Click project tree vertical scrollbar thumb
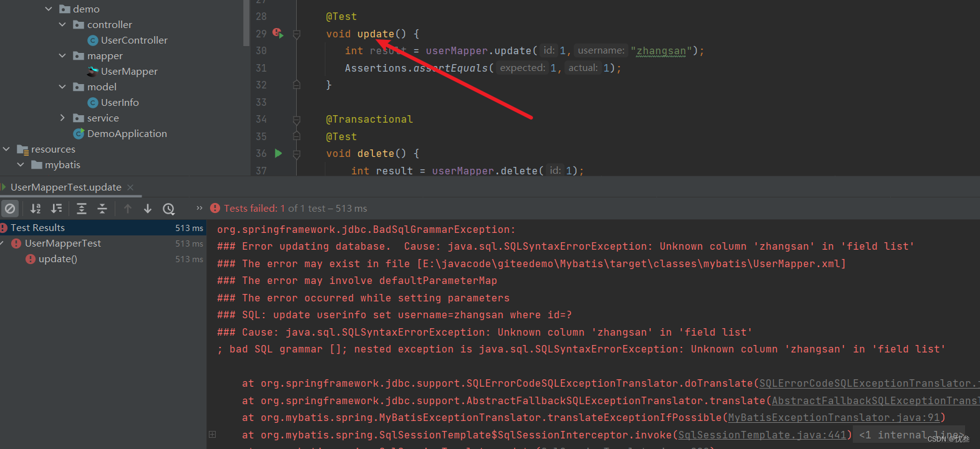 point(246,23)
